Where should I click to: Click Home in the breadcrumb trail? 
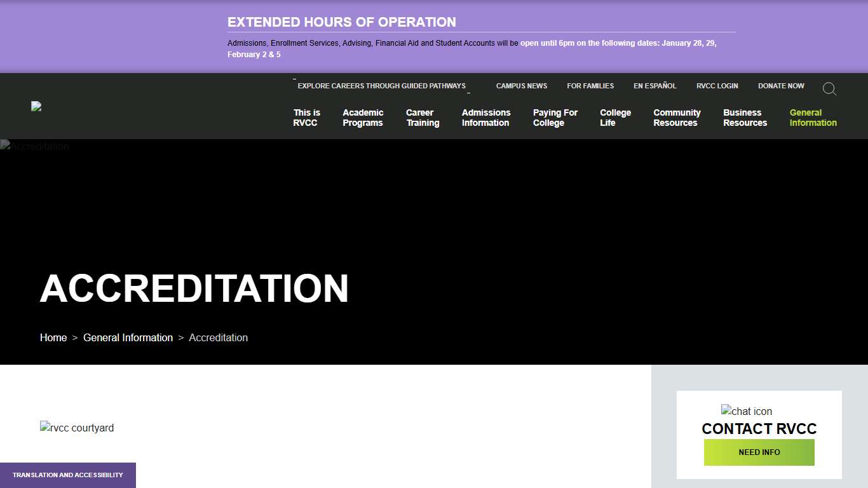click(x=53, y=337)
